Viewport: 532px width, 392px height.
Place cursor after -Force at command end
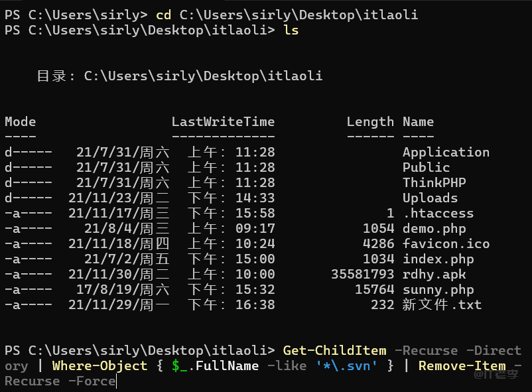coord(116,381)
